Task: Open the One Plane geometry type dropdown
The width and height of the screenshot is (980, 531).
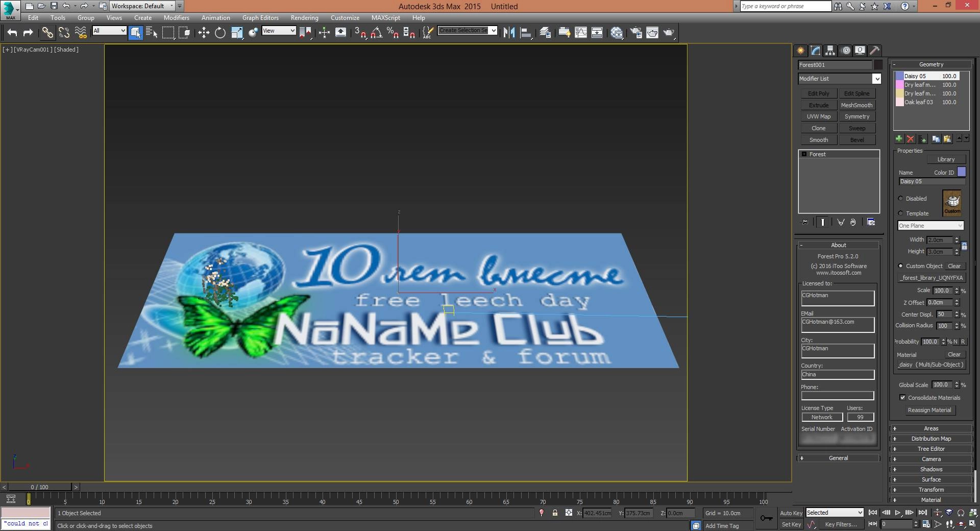Action: point(930,226)
